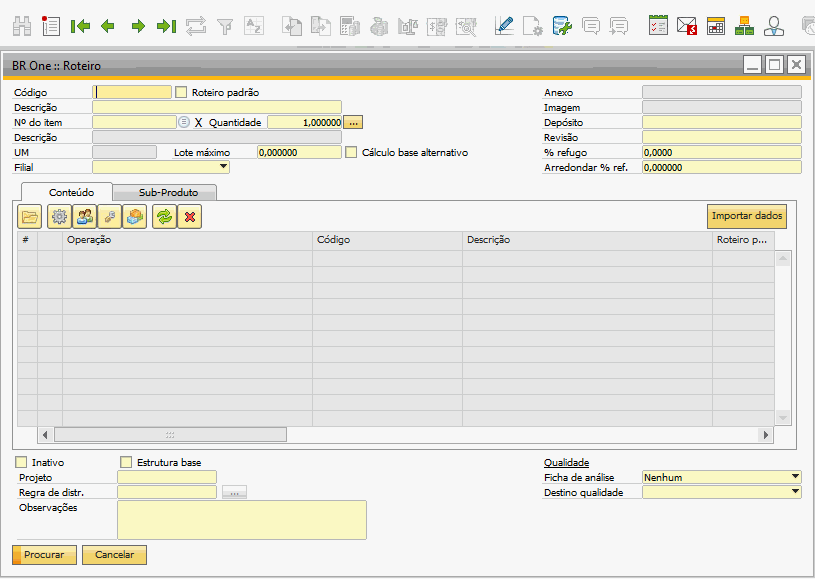Image resolution: width=815 pixels, height=579 pixels.
Task: Click the open folder icon in Conteúdo
Action: (30, 216)
